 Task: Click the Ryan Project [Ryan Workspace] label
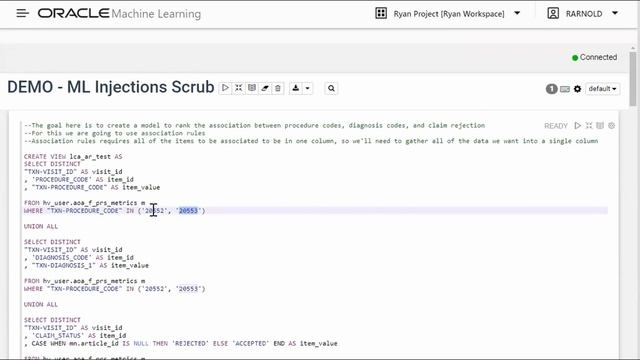pyautogui.click(x=449, y=13)
